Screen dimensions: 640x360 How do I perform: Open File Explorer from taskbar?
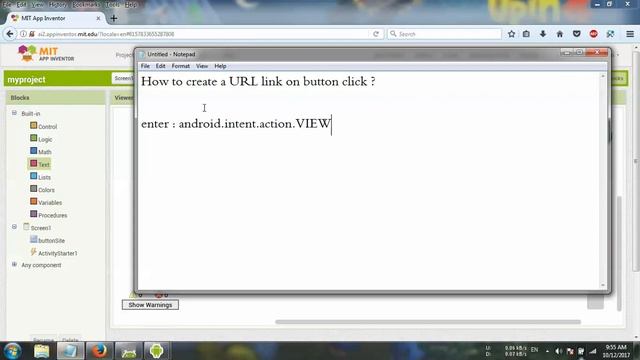tap(41, 351)
